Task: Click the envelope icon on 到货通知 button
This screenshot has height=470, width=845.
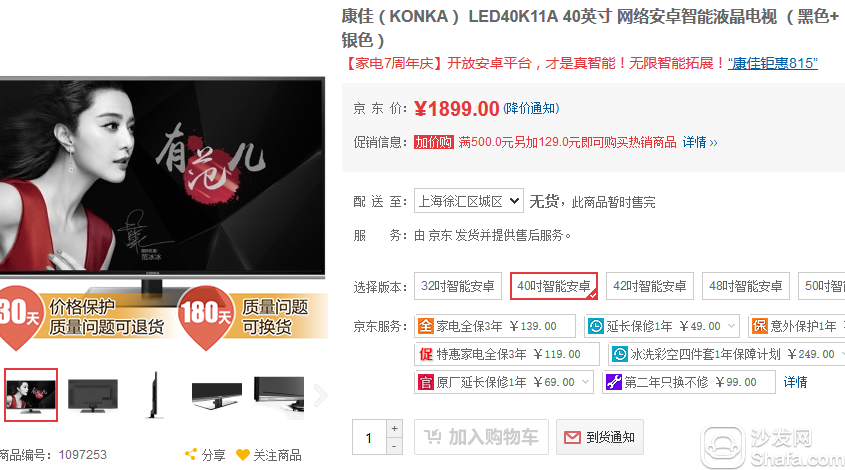Action: pos(572,437)
